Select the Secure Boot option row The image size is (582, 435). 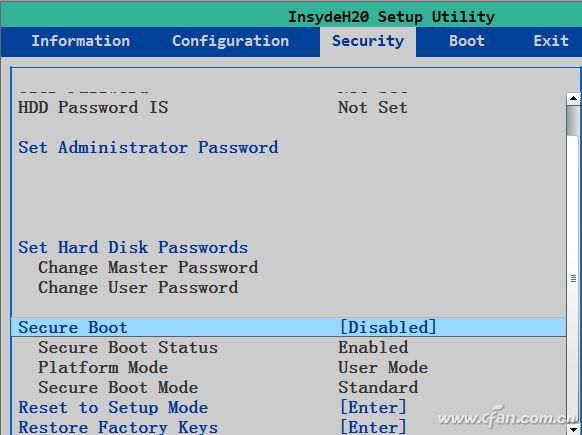pyautogui.click(x=289, y=327)
